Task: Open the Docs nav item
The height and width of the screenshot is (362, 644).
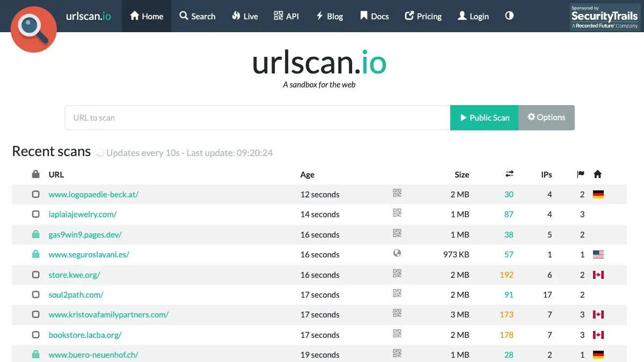Action: 374,16
